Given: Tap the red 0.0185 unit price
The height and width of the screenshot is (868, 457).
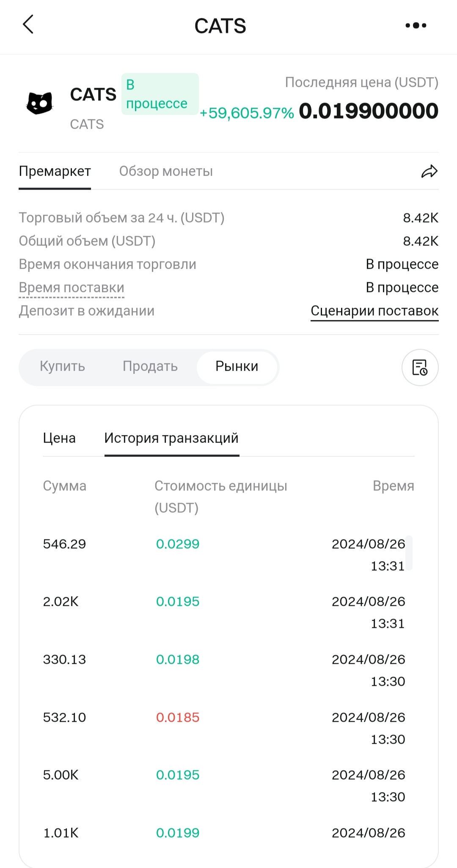Looking at the screenshot, I should pos(178,717).
